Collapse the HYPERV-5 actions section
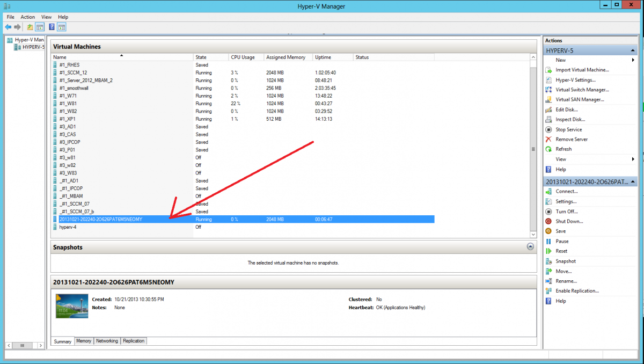Viewport: 644px width, 364px height. click(x=633, y=50)
